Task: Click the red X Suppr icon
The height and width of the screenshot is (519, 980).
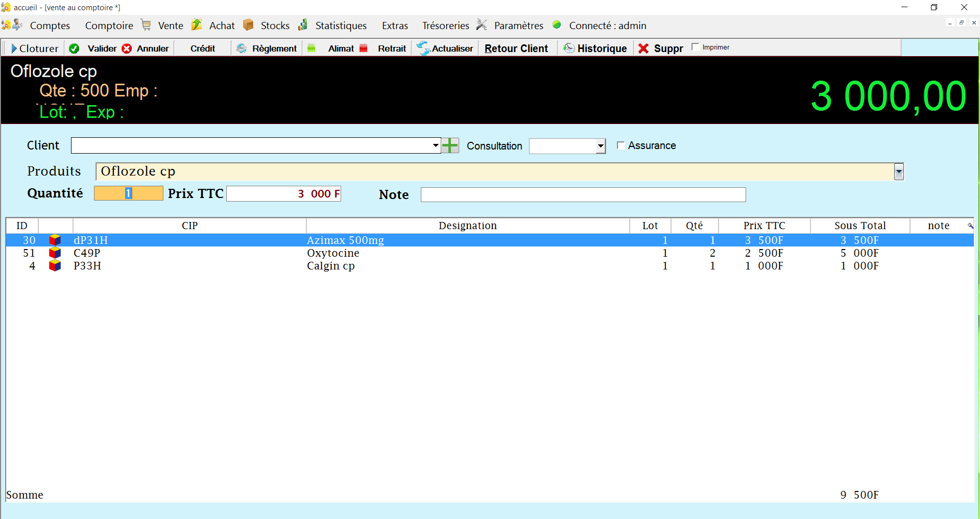Action: (x=643, y=48)
